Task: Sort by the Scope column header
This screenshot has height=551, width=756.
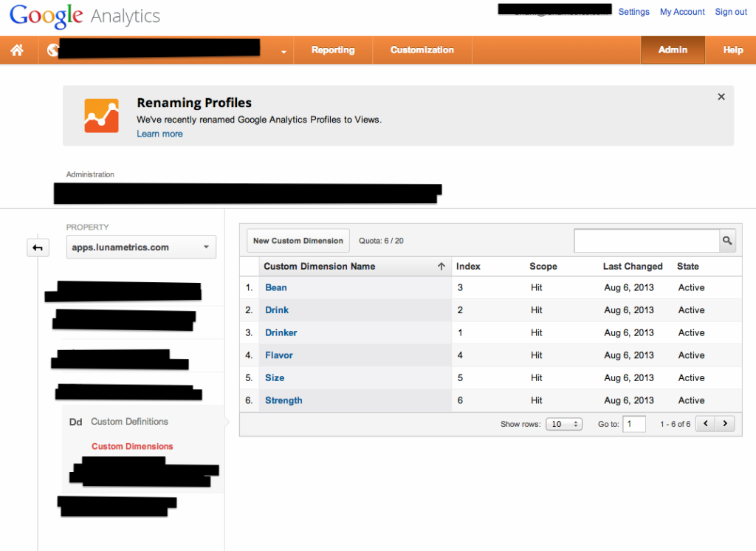Action: coord(543,267)
